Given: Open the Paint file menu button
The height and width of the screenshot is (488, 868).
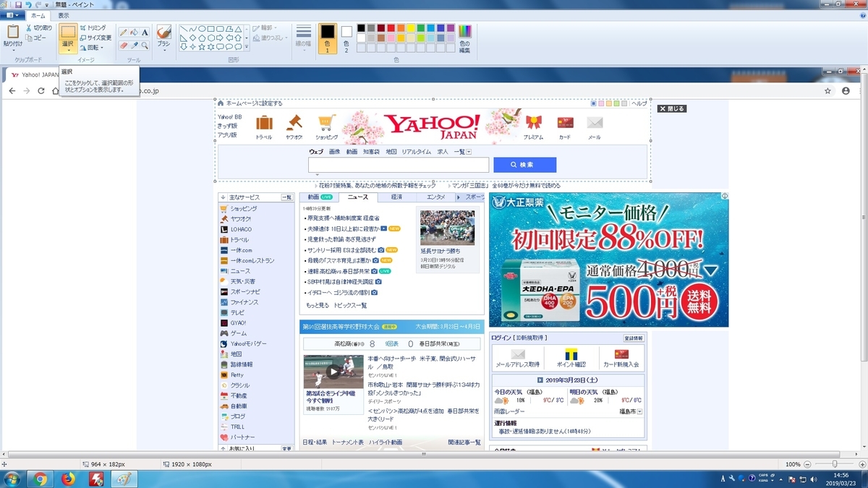Looking at the screenshot, I should (x=13, y=15).
